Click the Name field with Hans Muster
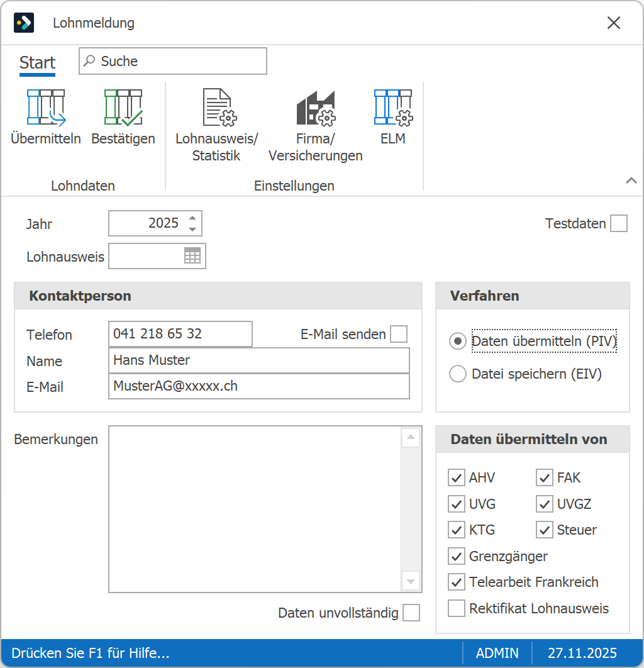Viewport: 644px width, 668px height. pyautogui.click(x=259, y=360)
